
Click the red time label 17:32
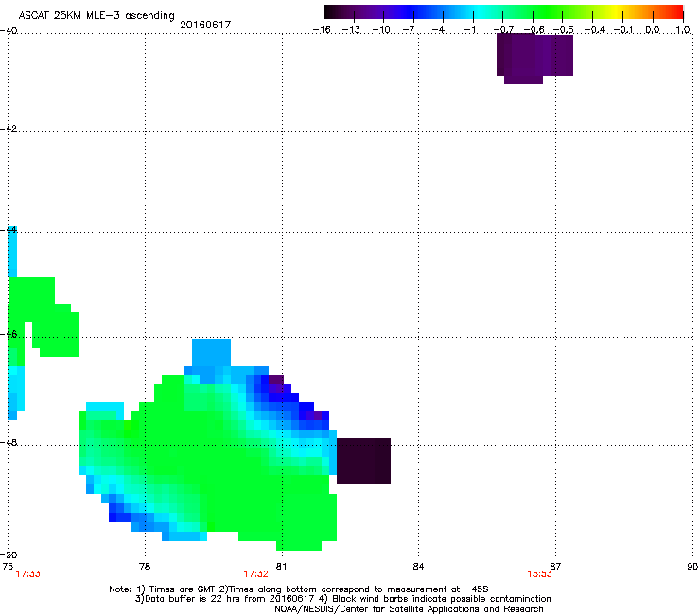click(x=255, y=574)
